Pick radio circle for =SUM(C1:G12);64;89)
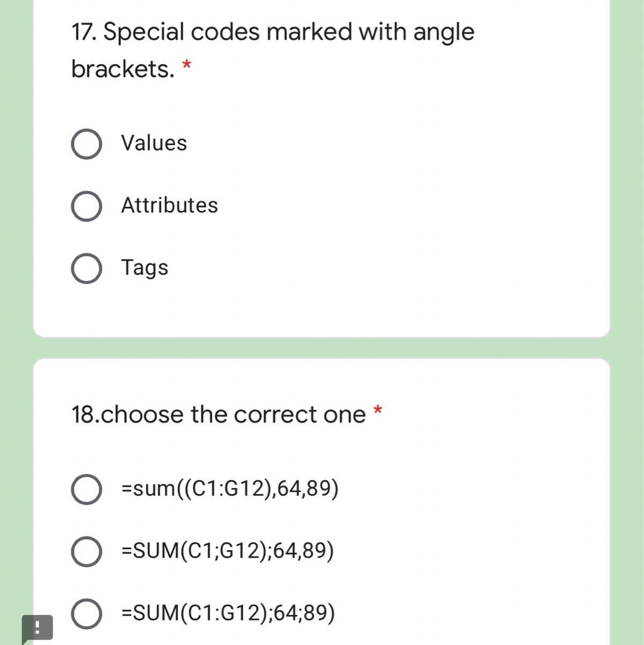This screenshot has width=644, height=645. [x=86, y=614]
